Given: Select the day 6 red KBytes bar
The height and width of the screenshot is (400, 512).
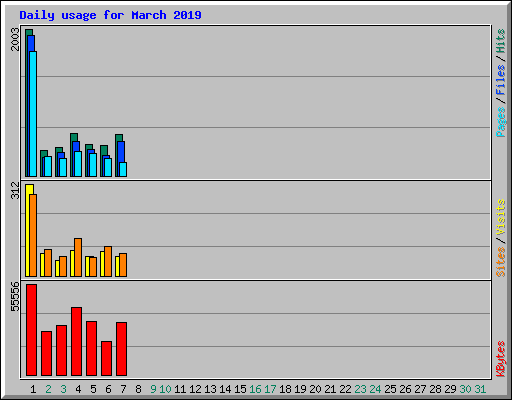Looking at the screenshot, I should coord(106,358).
